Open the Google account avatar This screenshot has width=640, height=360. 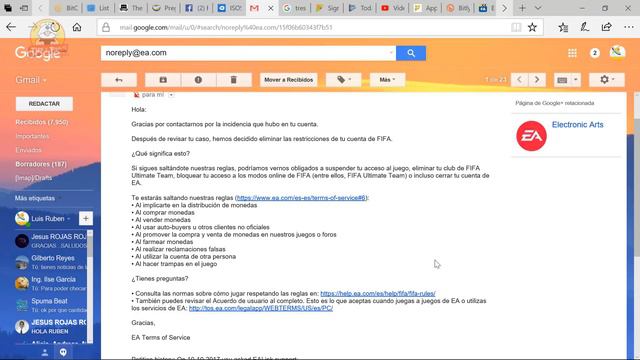617,53
